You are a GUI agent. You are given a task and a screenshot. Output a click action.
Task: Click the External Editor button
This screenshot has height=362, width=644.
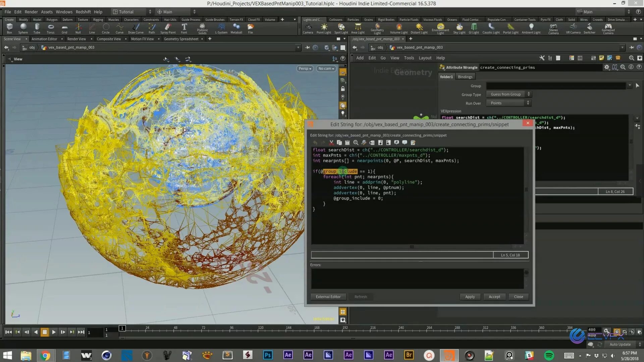(328, 297)
